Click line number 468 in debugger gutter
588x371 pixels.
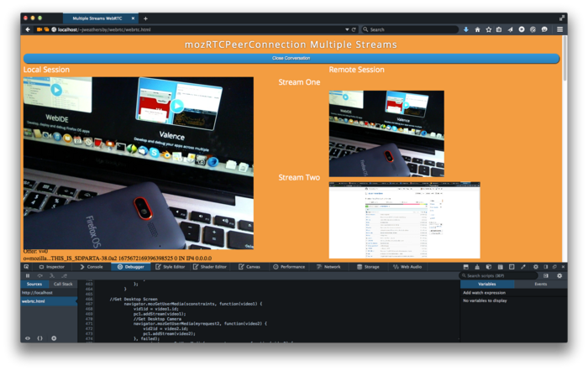click(x=89, y=309)
